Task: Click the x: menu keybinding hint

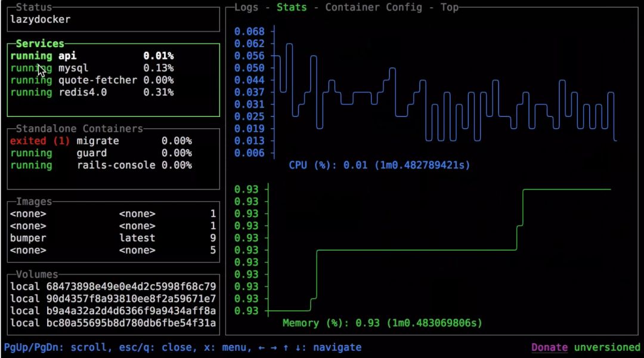Action: 228,347
